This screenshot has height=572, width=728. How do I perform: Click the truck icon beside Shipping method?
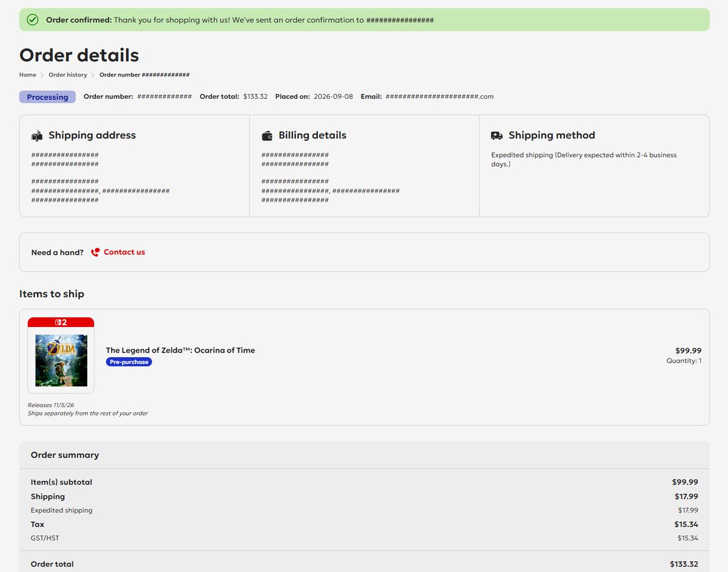point(497,135)
